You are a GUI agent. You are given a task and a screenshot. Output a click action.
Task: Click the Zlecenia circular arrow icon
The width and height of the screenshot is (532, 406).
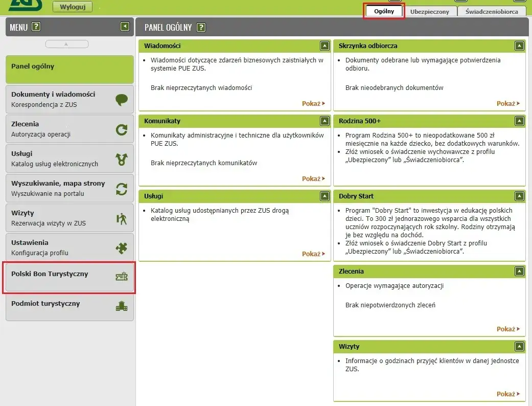pos(122,129)
